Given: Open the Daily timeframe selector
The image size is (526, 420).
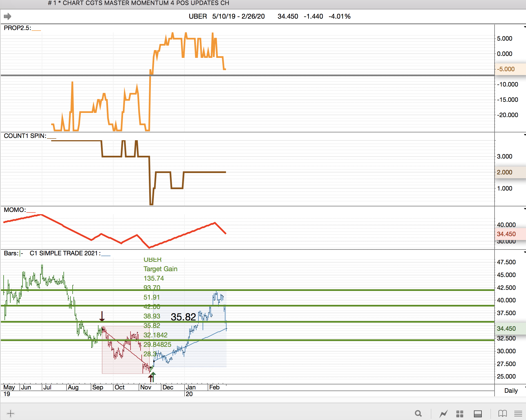Looking at the screenshot, I should (511, 391).
